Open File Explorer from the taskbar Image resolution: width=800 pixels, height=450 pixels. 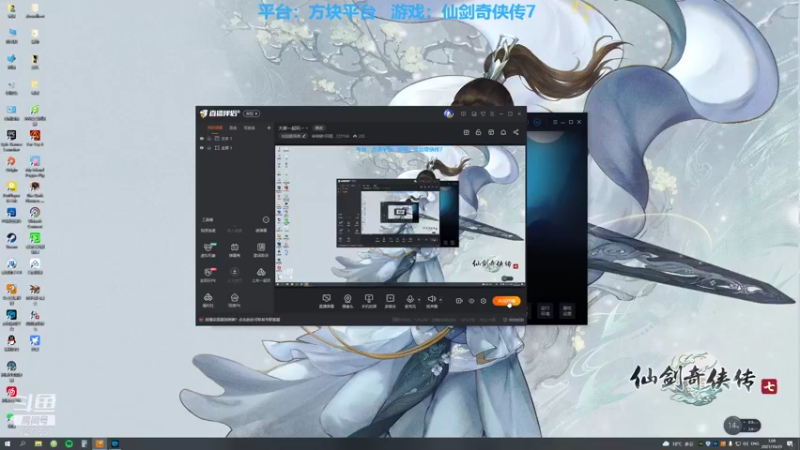tap(38, 444)
